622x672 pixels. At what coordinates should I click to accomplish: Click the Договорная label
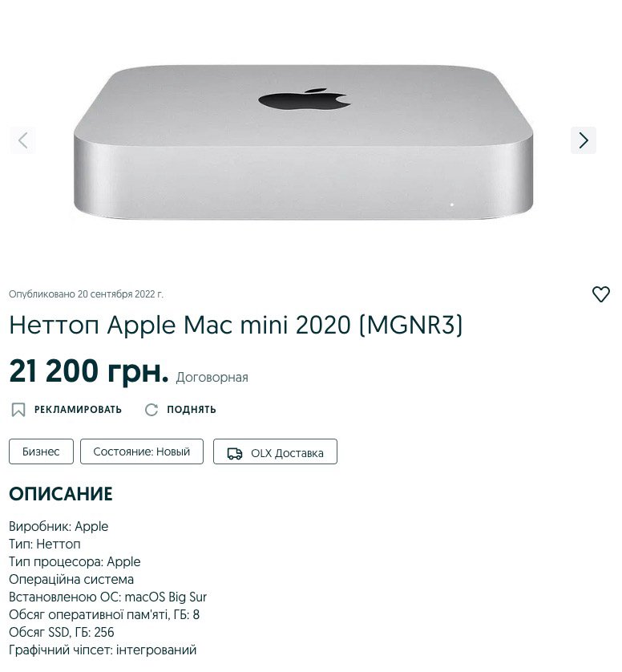pyautogui.click(x=212, y=377)
